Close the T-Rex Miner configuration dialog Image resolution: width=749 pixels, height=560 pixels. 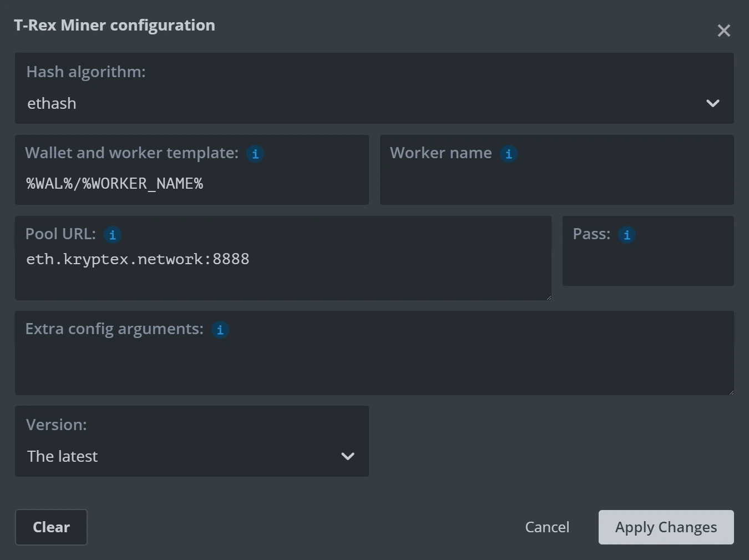coord(723,31)
